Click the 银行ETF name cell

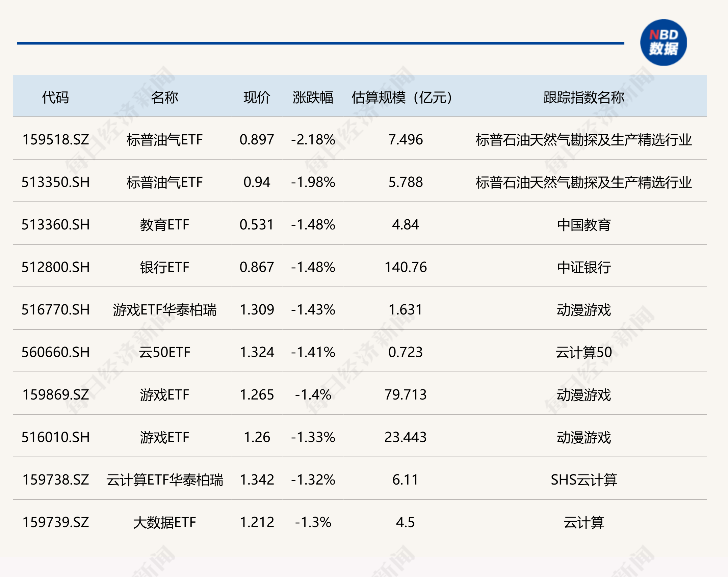click(x=164, y=267)
